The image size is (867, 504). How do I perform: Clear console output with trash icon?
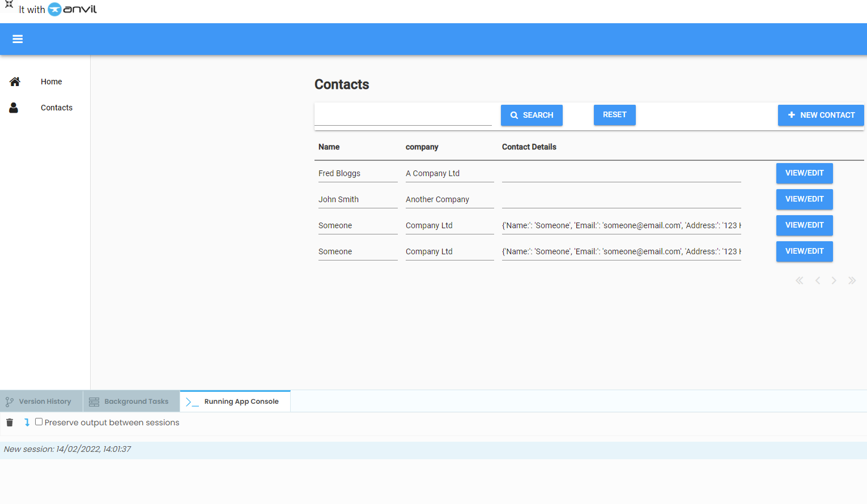pos(10,422)
